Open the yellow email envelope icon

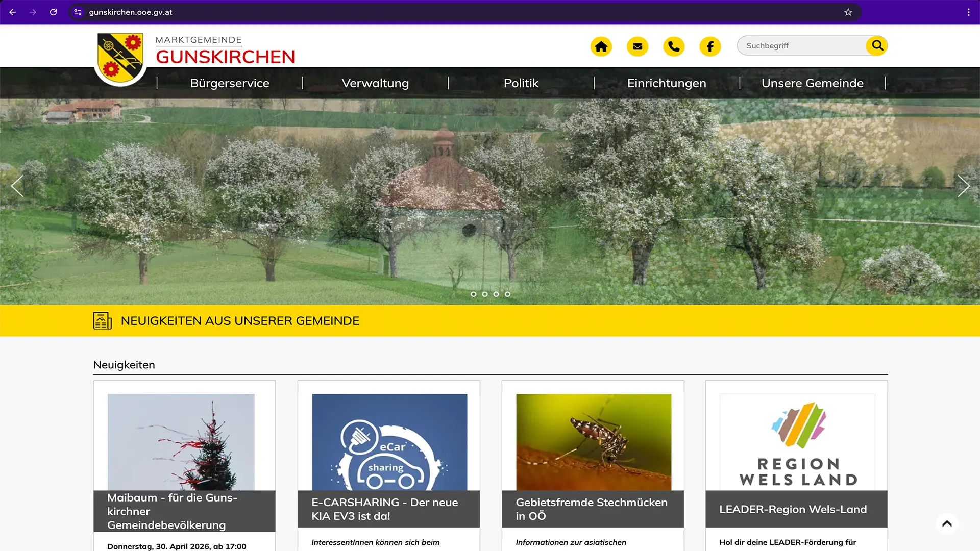(x=638, y=46)
